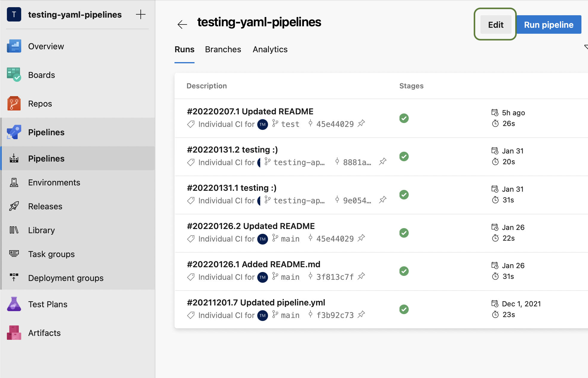Screen dimensions: 588x378
Task: Open Library from the sidebar
Action: coord(41,230)
